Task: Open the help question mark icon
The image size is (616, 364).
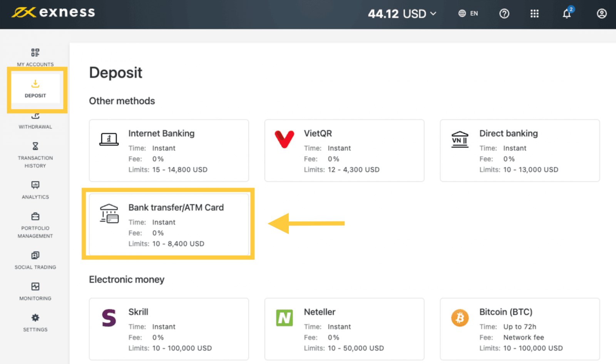Action: pos(504,14)
